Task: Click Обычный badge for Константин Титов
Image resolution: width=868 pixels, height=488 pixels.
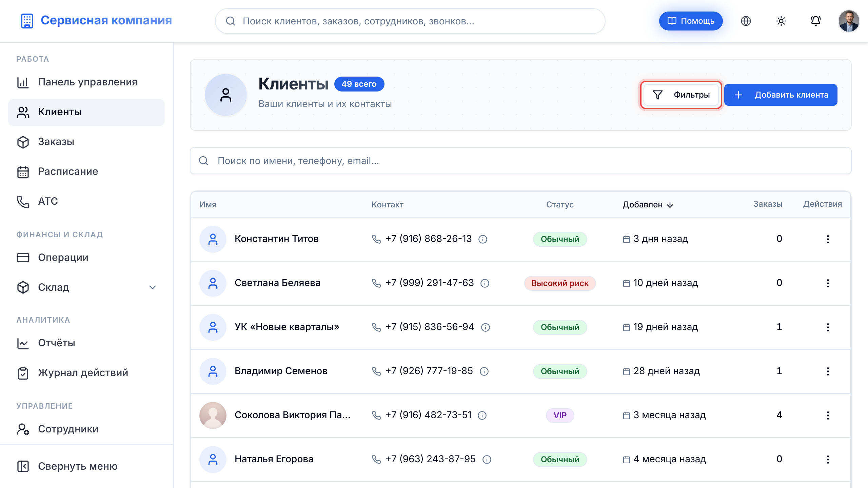Action: coord(560,239)
